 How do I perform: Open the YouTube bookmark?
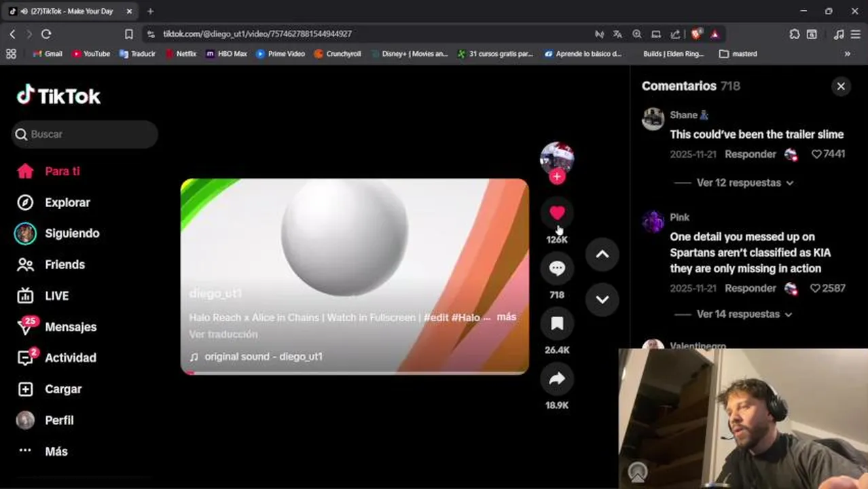[91, 54]
